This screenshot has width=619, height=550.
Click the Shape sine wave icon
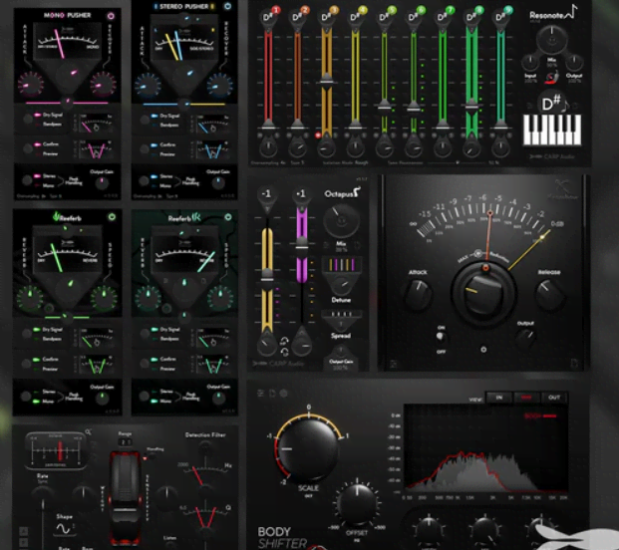pos(63,529)
